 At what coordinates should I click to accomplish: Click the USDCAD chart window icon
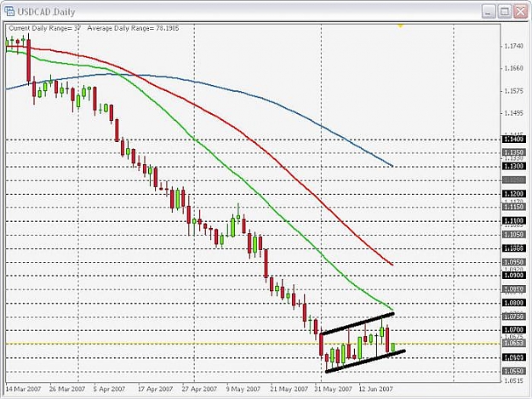coord(9,12)
